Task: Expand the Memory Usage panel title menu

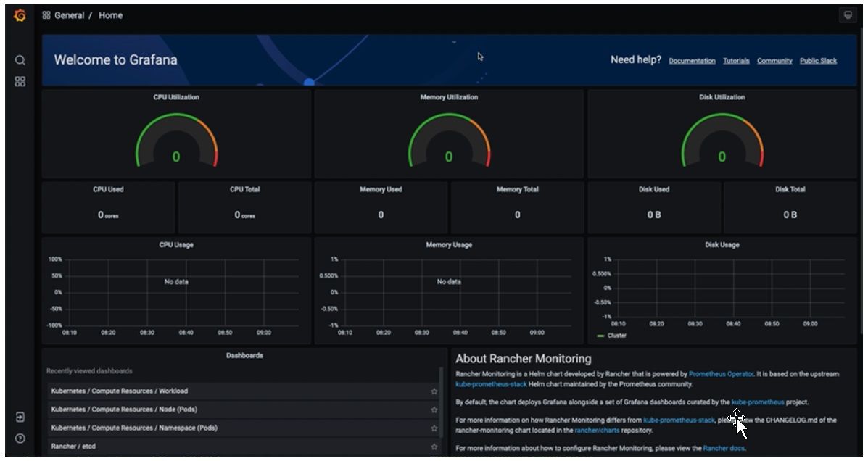Action: point(448,245)
